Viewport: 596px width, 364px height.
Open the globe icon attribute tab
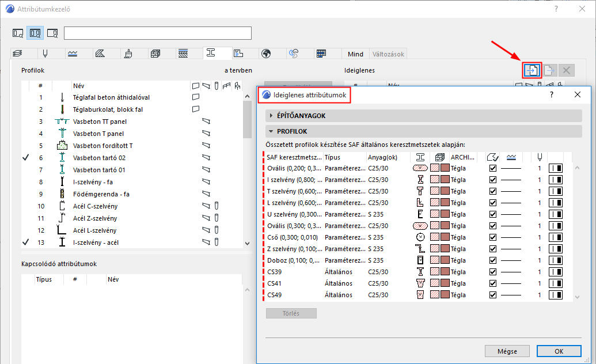tap(266, 54)
